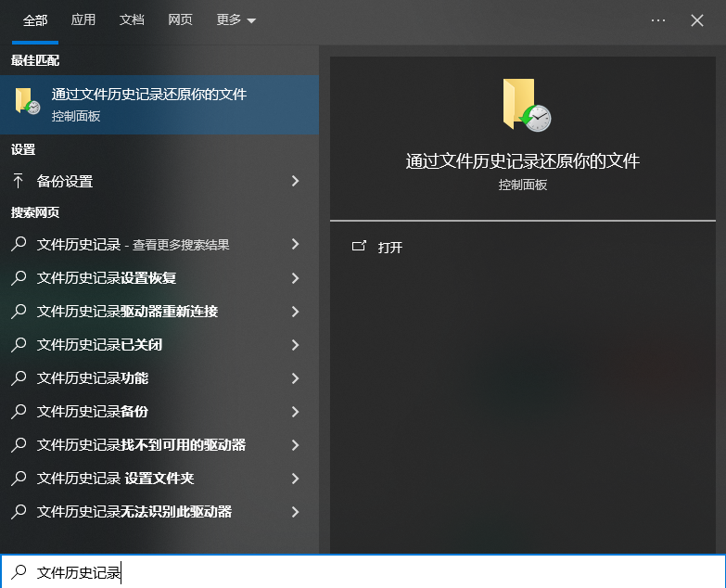Viewport: 726px width, 588px height.
Task: Click 打开 to launch File History restore
Action: click(x=390, y=247)
